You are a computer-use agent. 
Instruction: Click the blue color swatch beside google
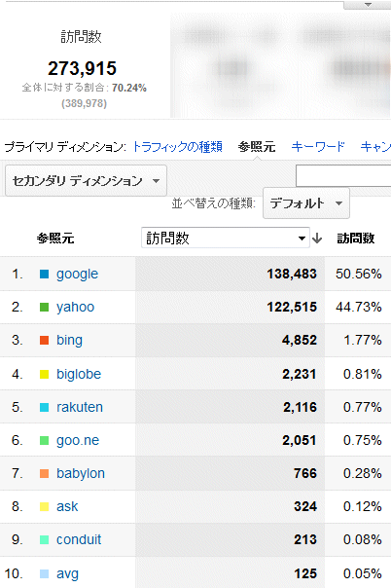tap(44, 275)
